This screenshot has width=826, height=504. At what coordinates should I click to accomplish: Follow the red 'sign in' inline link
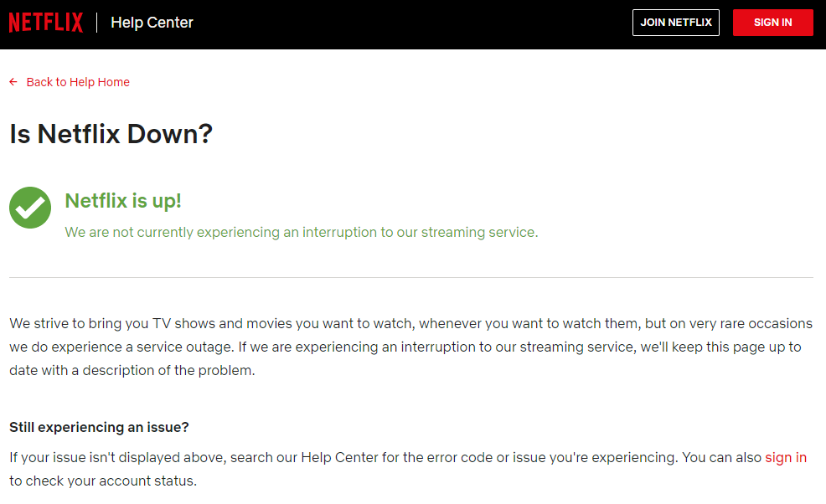point(786,457)
